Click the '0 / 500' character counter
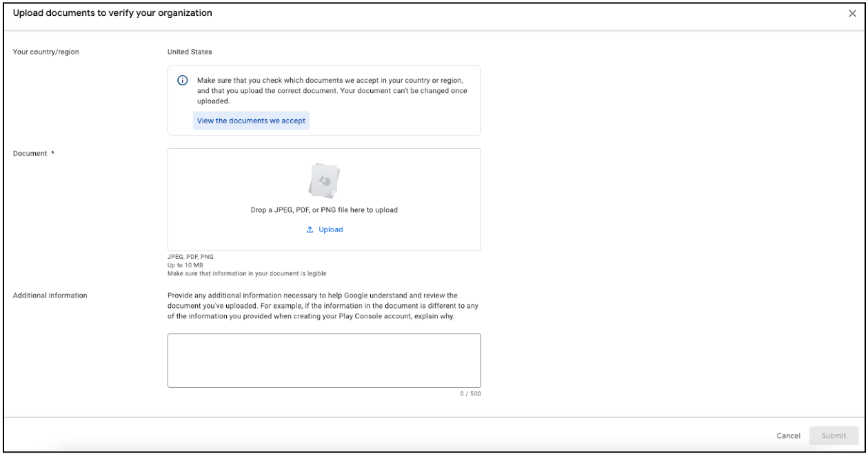868x456 pixels. pos(471,394)
